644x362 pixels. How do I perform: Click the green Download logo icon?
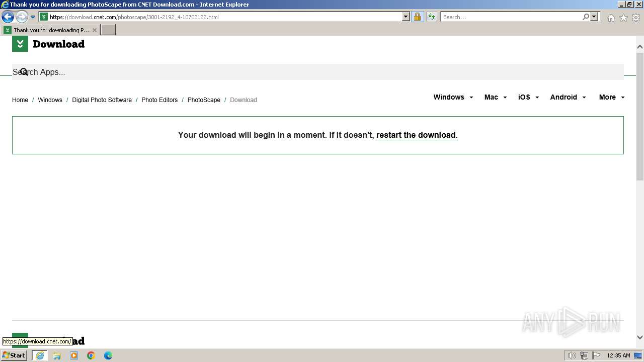click(20, 44)
